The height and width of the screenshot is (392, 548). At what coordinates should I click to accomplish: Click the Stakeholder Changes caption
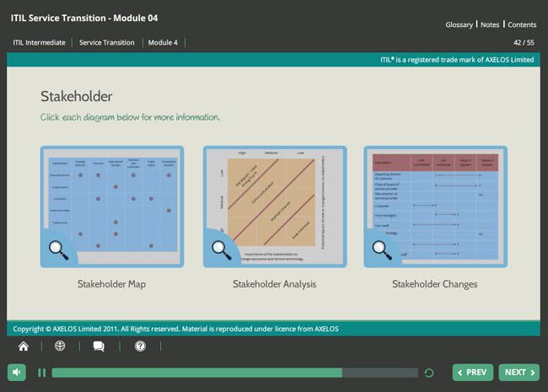(x=434, y=284)
